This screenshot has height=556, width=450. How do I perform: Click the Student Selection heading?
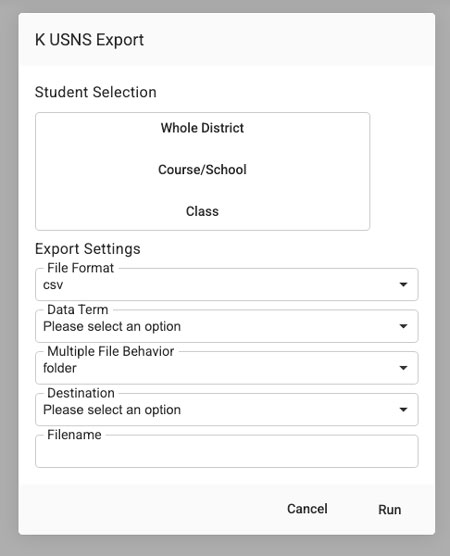pyautogui.click(x=96, y=92)
